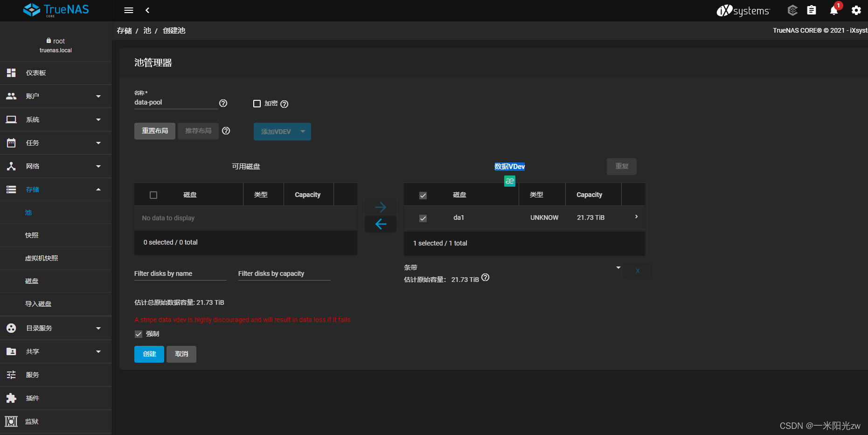Collapse the 存储 menu arrow

98,189
